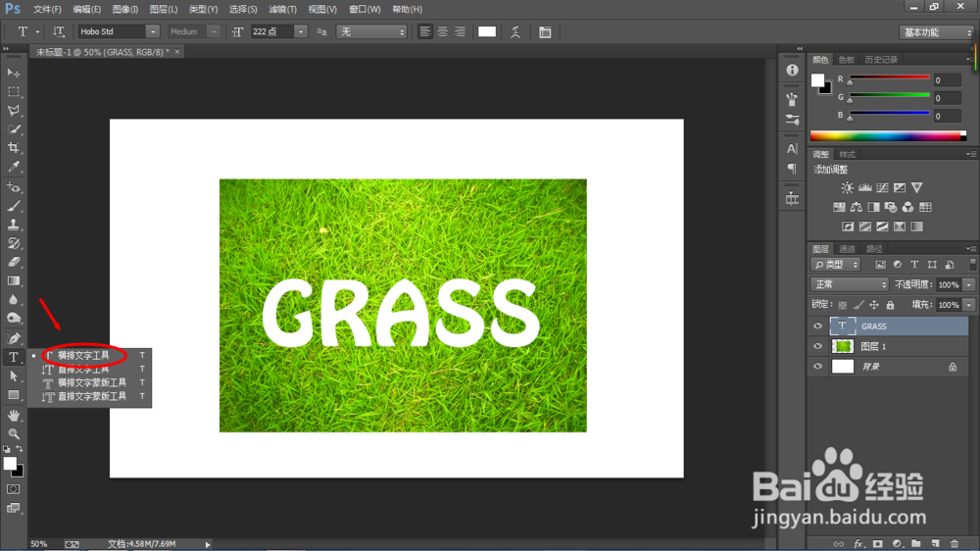Toggle pixel layer filter icon
The height and width of the screenshot is (551, 980).
click(880, 265)
